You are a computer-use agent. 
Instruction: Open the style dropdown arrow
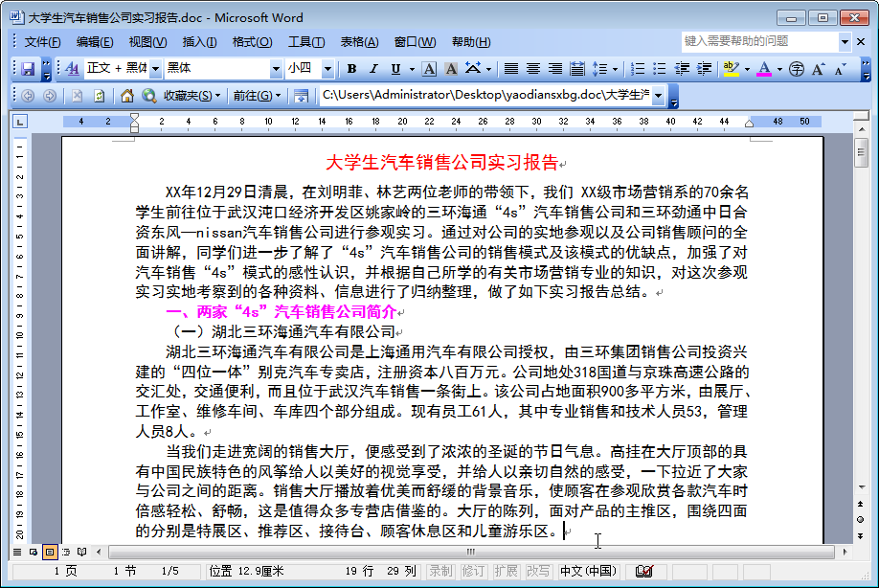point(155,69)
